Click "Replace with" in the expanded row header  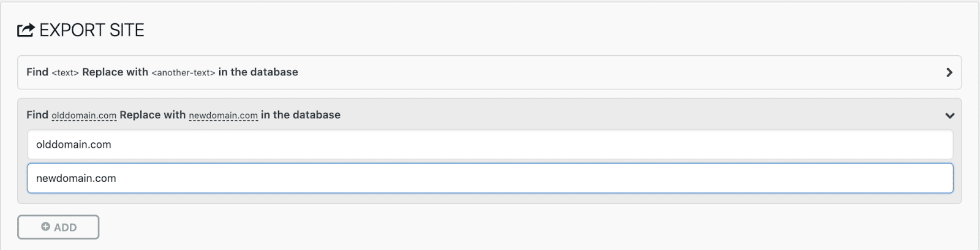click(153, 115)
